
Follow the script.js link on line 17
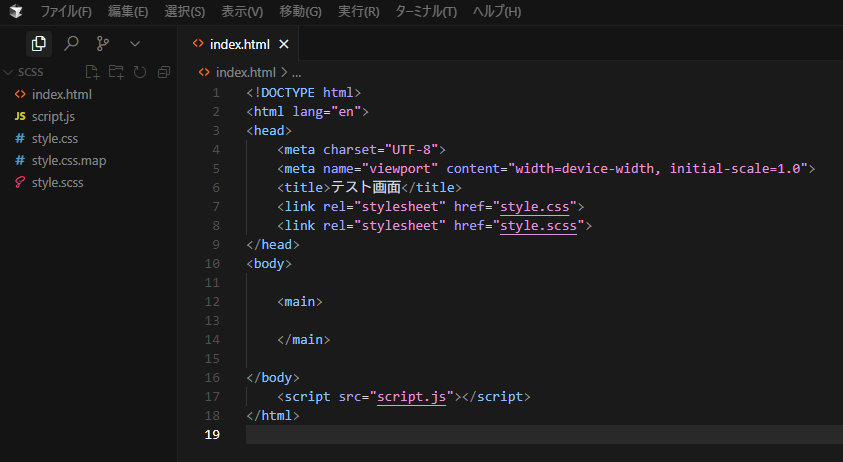point(411,396)
